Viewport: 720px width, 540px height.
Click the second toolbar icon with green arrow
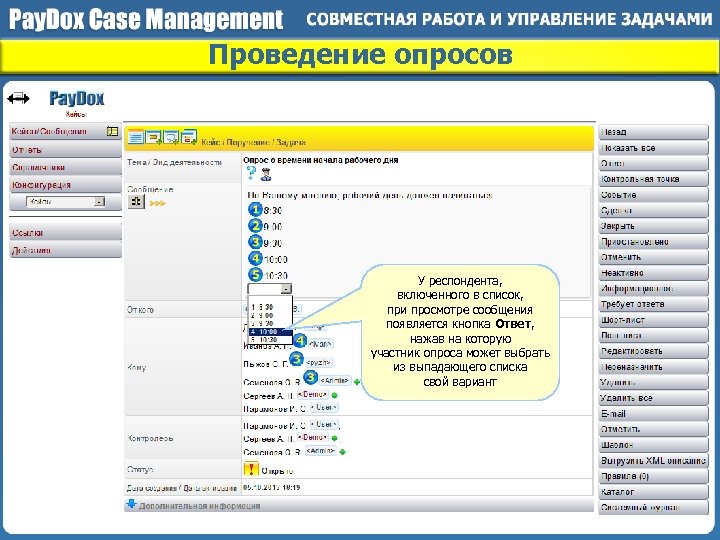153,137
